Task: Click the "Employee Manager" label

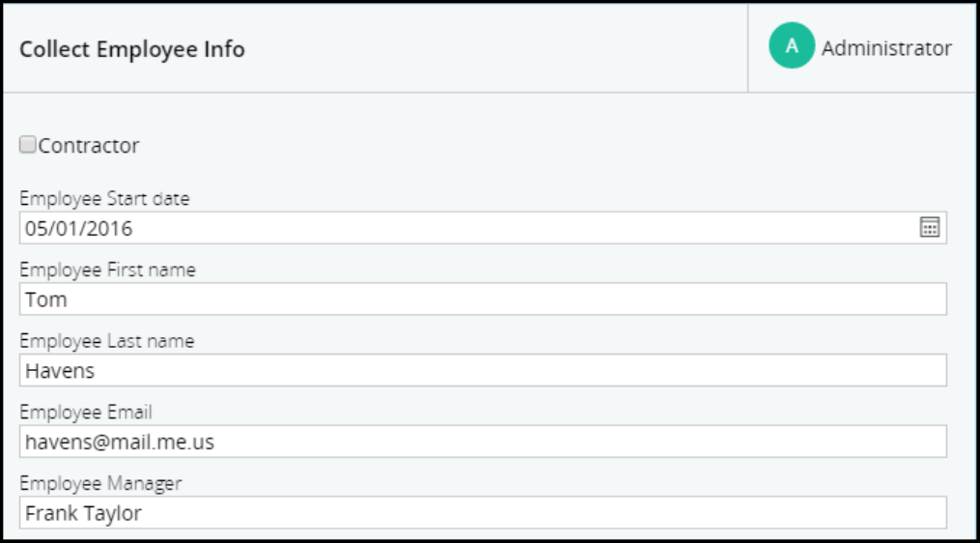Action: point(100,483)
